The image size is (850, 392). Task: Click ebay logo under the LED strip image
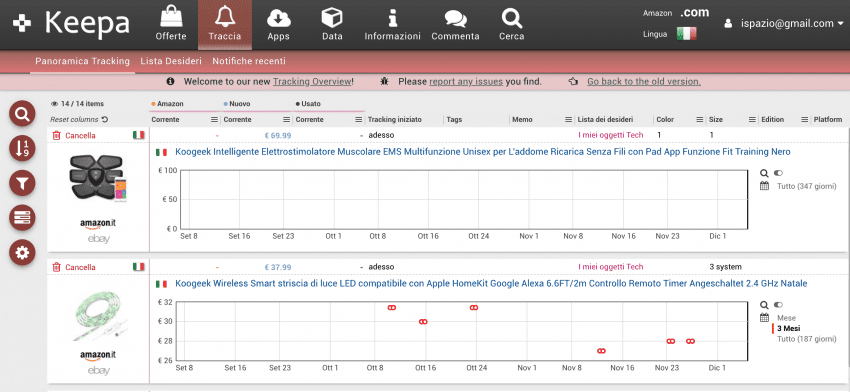(98, 371)
